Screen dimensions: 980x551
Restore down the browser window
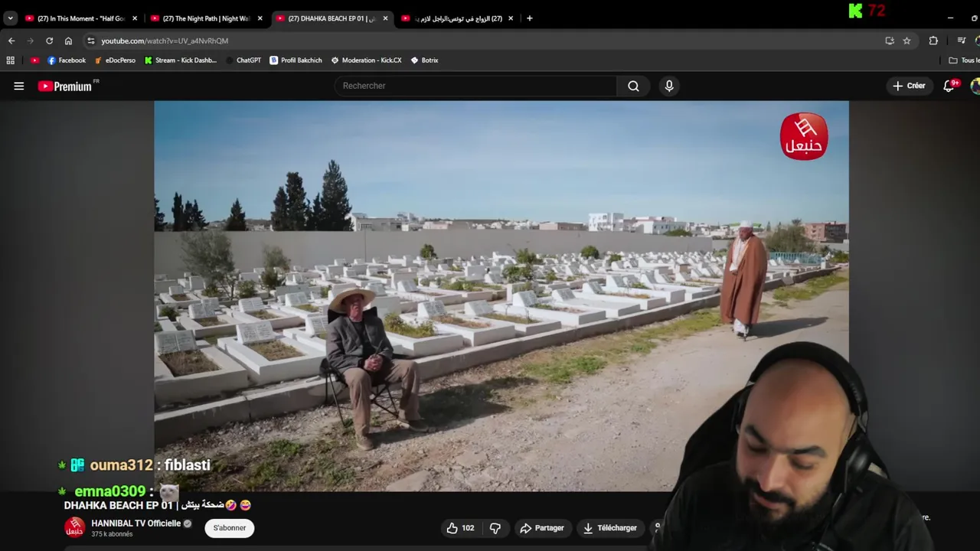[x=976, y=18]
